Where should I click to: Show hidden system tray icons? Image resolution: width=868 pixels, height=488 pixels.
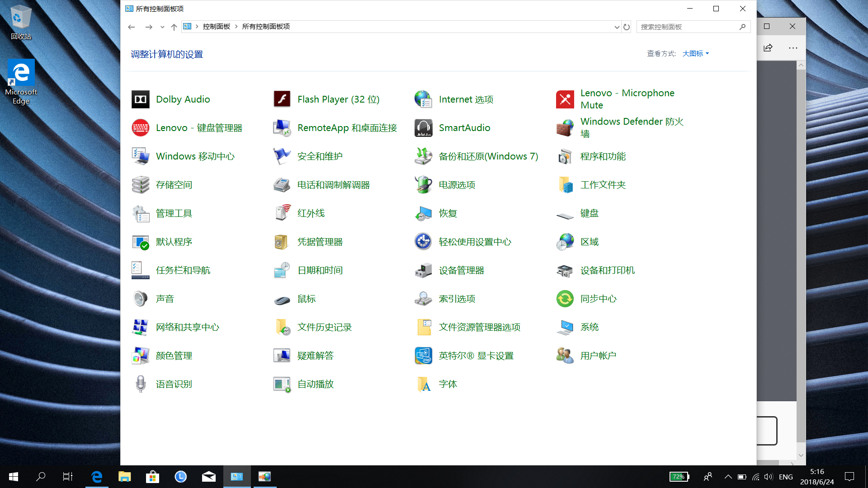pos(728,477)
